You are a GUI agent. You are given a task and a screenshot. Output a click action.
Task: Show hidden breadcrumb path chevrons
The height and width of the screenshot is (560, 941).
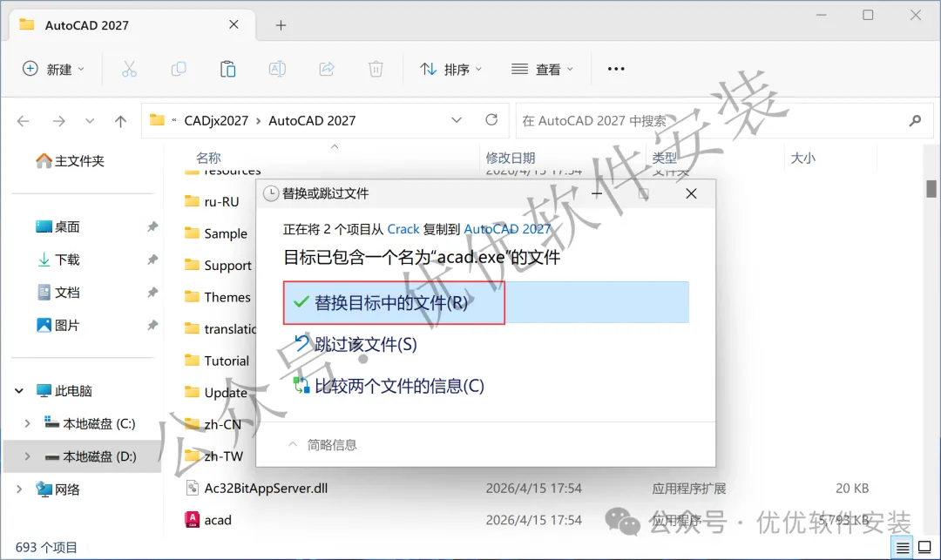pyautogui.click(x=174, y=120)
